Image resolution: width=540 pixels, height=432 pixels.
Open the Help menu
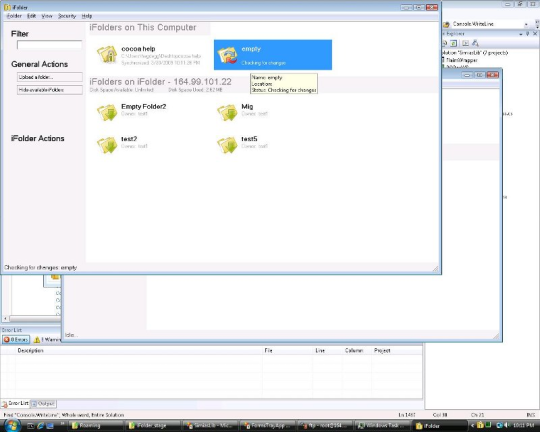coord(87,16)
